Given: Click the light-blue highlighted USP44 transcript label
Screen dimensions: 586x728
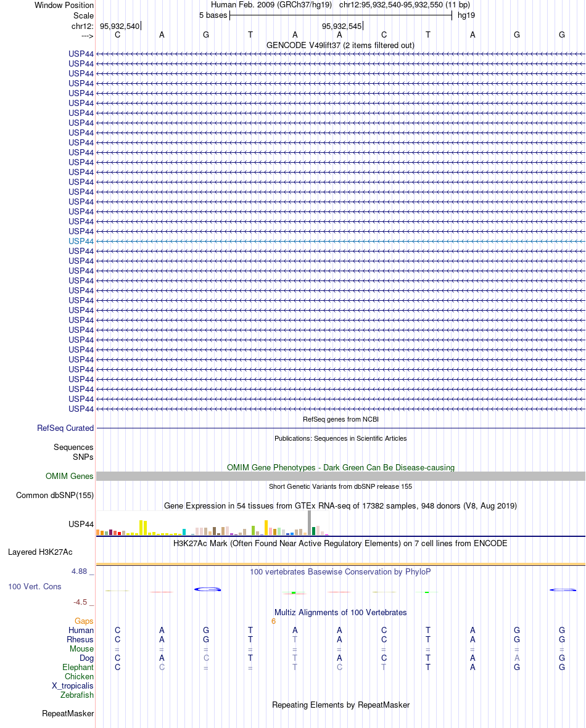Looking at the screenshot, I should click(81, 241).
